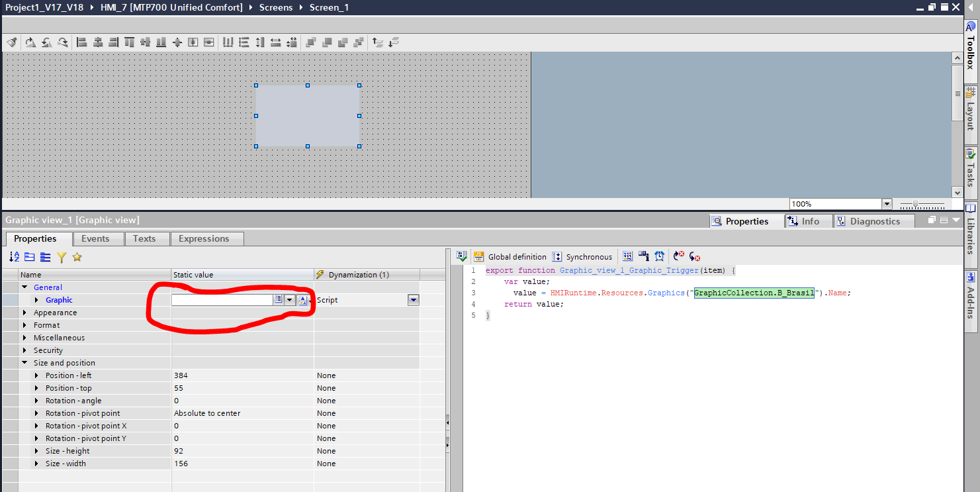Open the 100% zoom level dropdown
This screenshot has width=980, height=492.
(x=887, y=204)
